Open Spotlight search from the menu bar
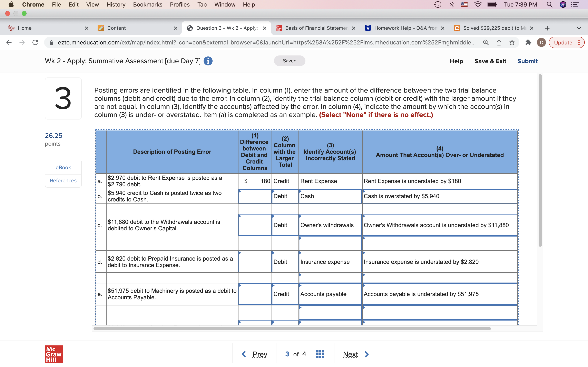Viewport: 588px width, 367px height. (550, 4)
